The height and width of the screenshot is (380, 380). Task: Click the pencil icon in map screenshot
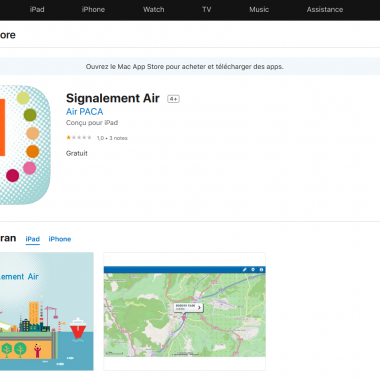tap(245, 269)
